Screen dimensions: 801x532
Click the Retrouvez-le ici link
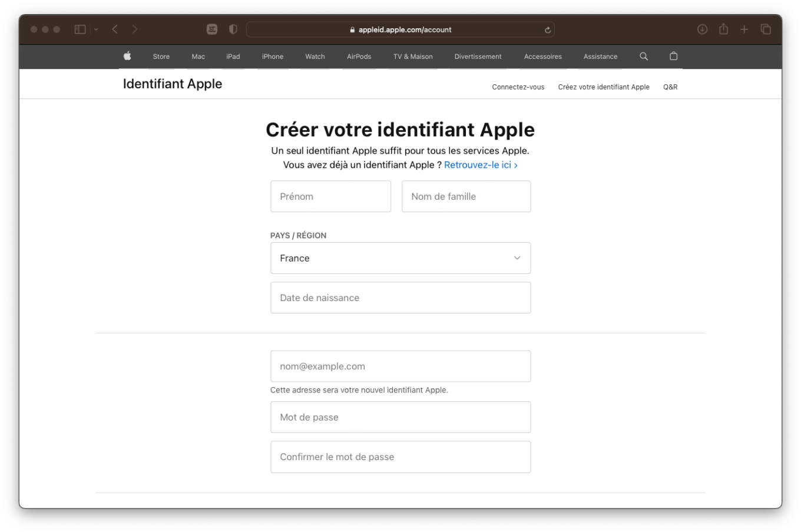coord(481,165)
